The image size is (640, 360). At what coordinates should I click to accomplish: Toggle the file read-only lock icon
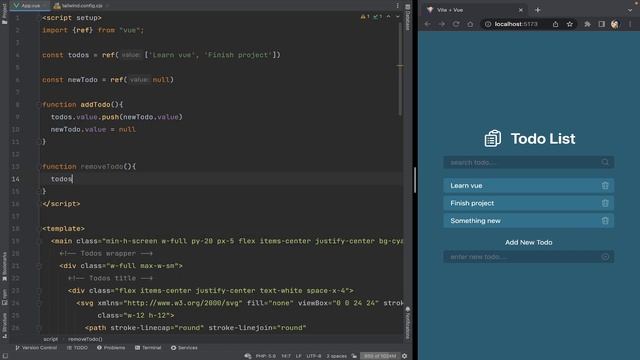pos(354,356)
